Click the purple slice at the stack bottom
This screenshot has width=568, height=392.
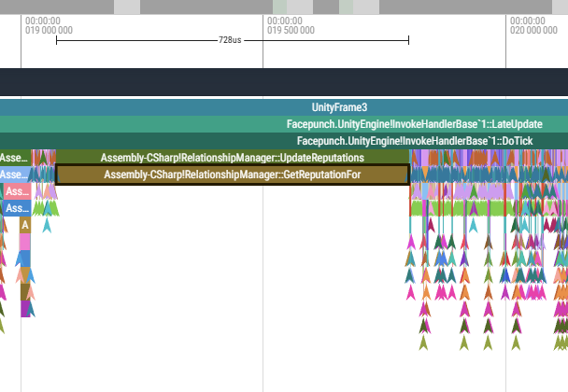point(25,309)
